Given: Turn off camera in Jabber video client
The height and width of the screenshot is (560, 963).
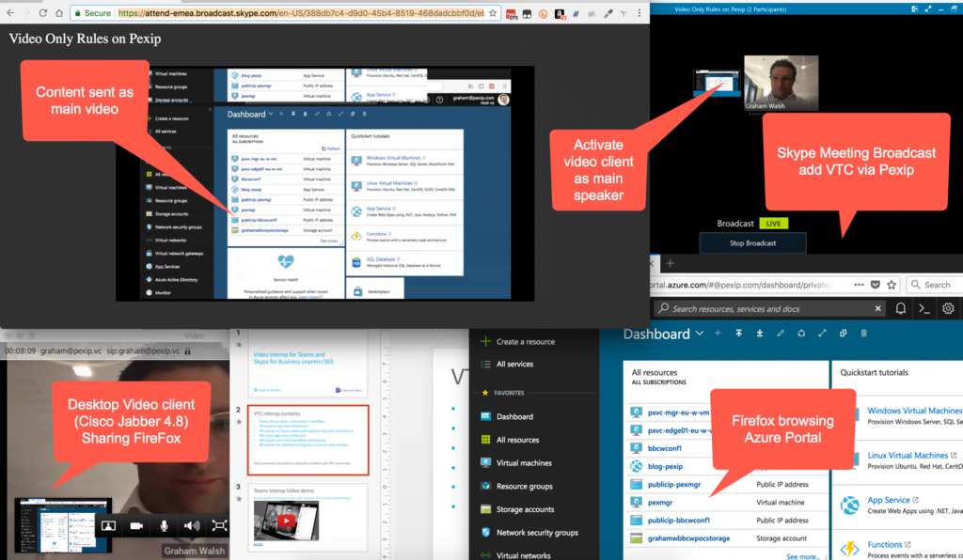Looking at the screenshot, I should pyautogui.click(x=136, y=525).
